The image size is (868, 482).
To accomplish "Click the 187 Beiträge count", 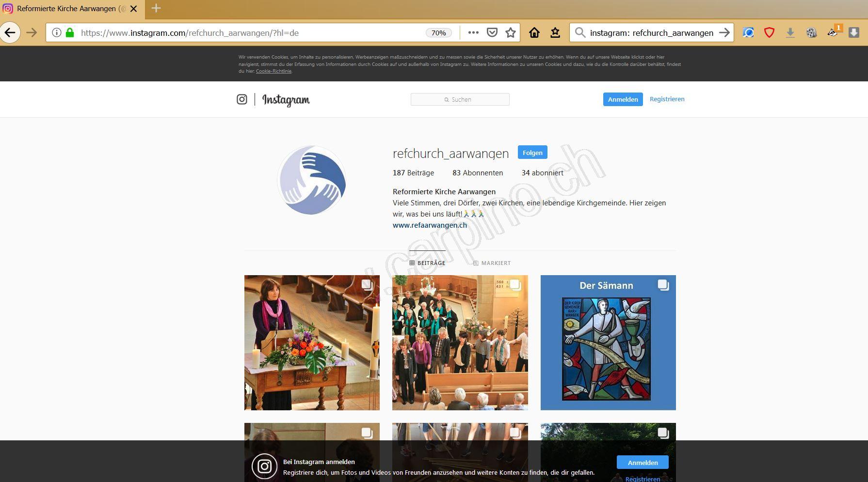I will (413, 173).
